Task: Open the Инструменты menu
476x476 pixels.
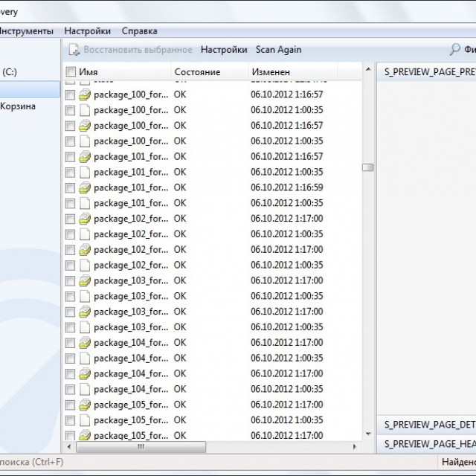Action: [x=27, y=31]
